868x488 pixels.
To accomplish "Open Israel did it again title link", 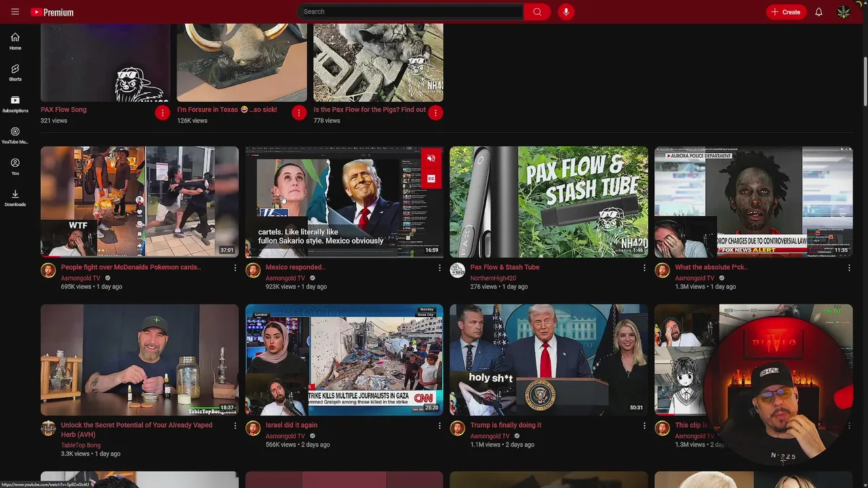I will 292,425.
